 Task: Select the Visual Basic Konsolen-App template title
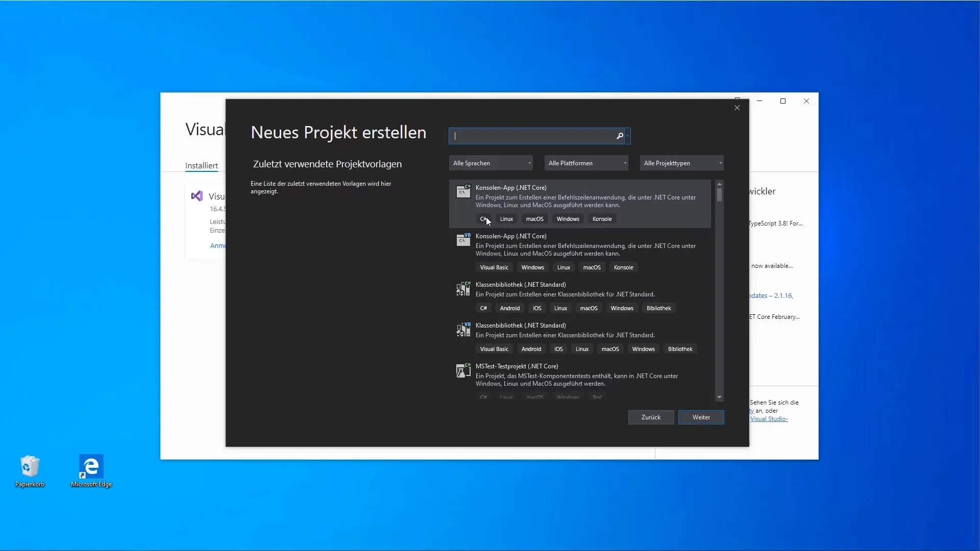tap(511, 236)
